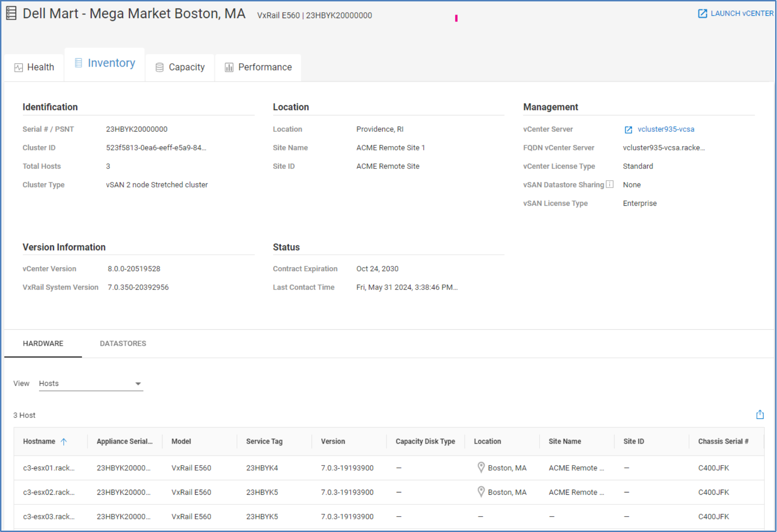
Task: Click the server cluster icon beside the title
Action: click(11, 13)
